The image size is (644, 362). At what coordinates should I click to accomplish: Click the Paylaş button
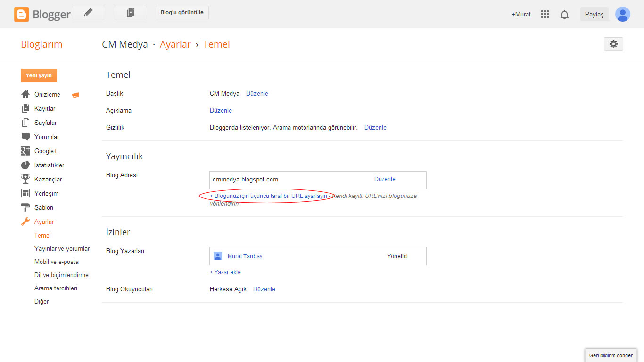coord(594,14)
